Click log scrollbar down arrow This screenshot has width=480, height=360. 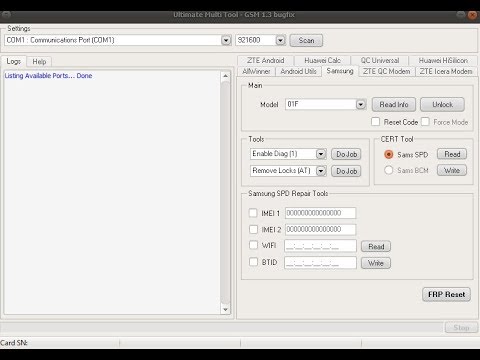[225, 309]
